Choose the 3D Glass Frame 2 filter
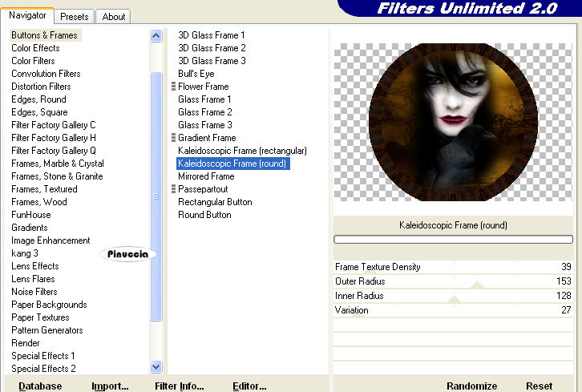 tap(212, 48)
